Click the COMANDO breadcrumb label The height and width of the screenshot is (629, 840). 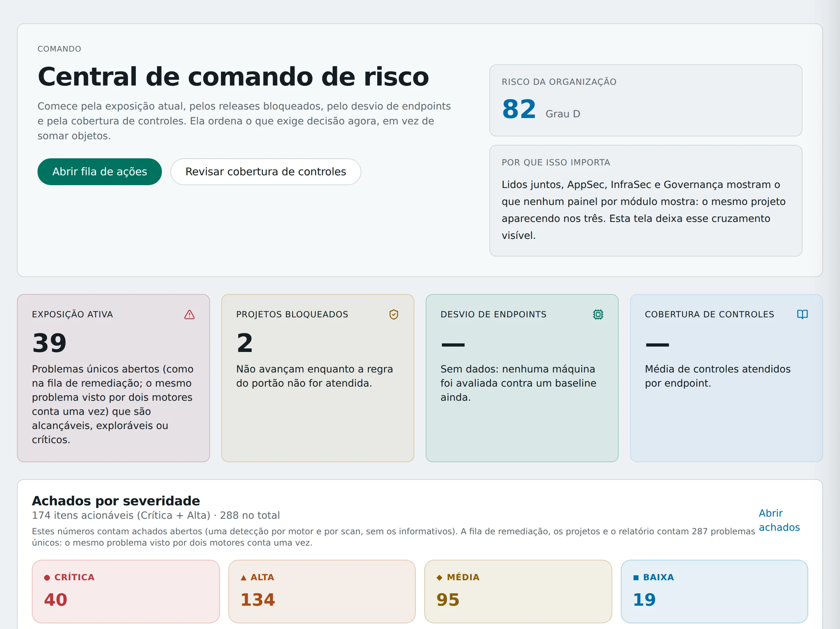59,49
